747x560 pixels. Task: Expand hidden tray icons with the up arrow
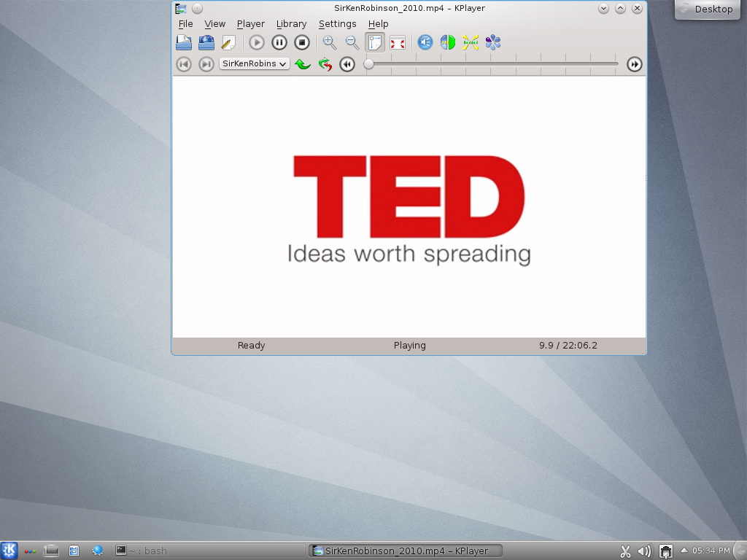coord(684,550)
